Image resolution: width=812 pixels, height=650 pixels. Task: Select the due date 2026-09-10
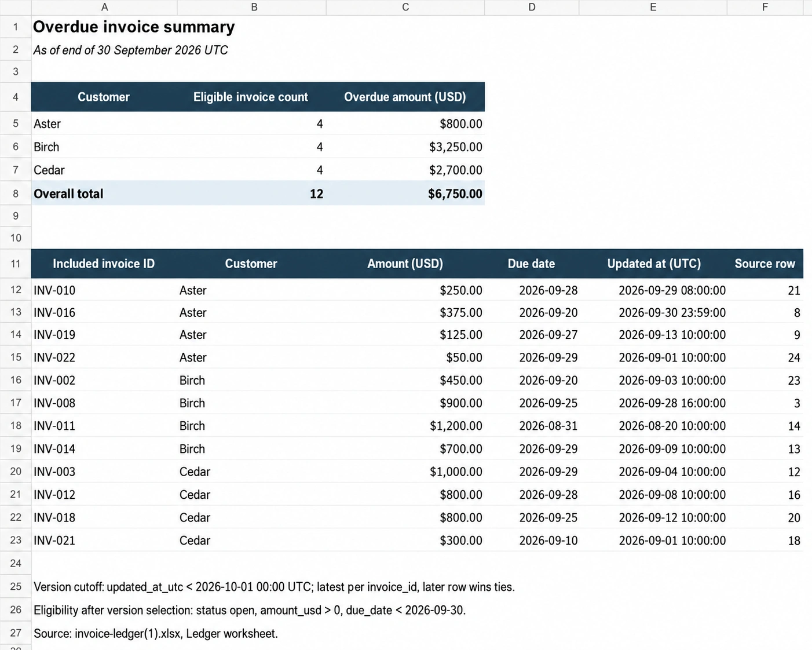(x=532, y=541)
